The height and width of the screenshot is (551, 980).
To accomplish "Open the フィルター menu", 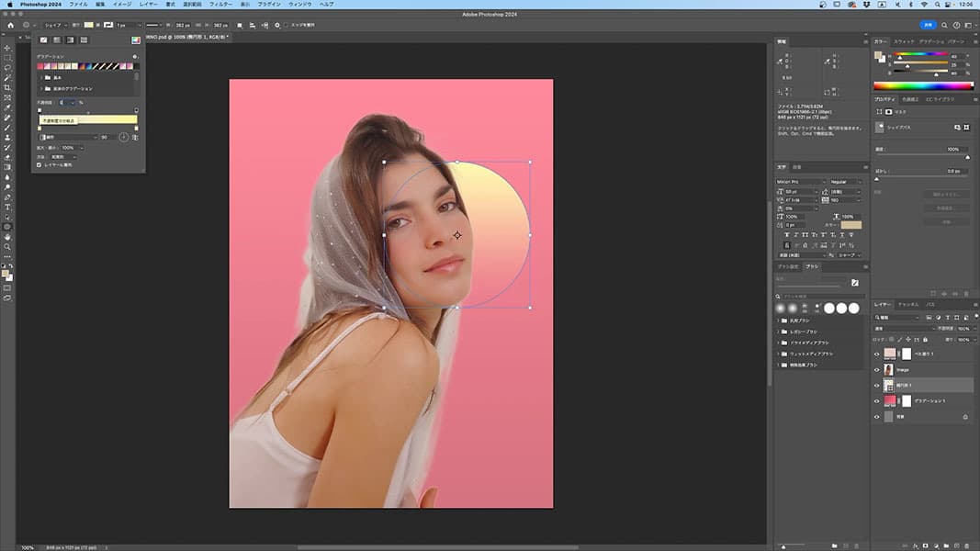I will pyautogui.click(x=220, y=5).
